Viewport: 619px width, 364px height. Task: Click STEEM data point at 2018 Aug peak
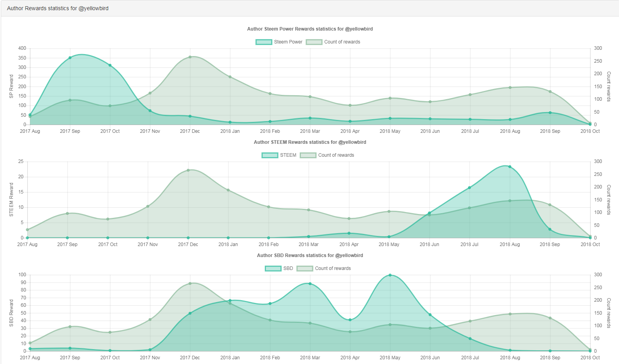(510, 167)
